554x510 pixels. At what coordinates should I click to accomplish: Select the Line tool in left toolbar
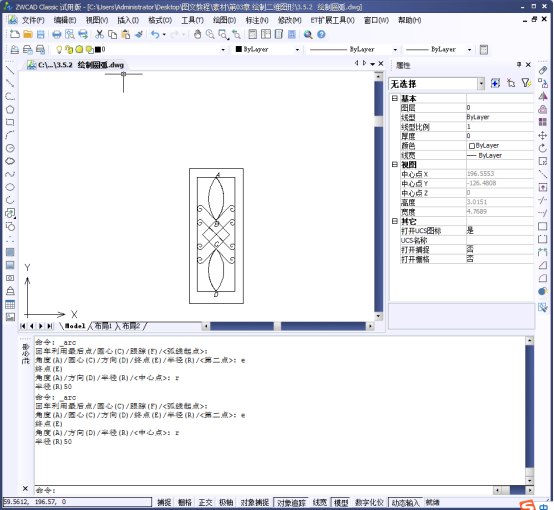[x=10, y=70]
